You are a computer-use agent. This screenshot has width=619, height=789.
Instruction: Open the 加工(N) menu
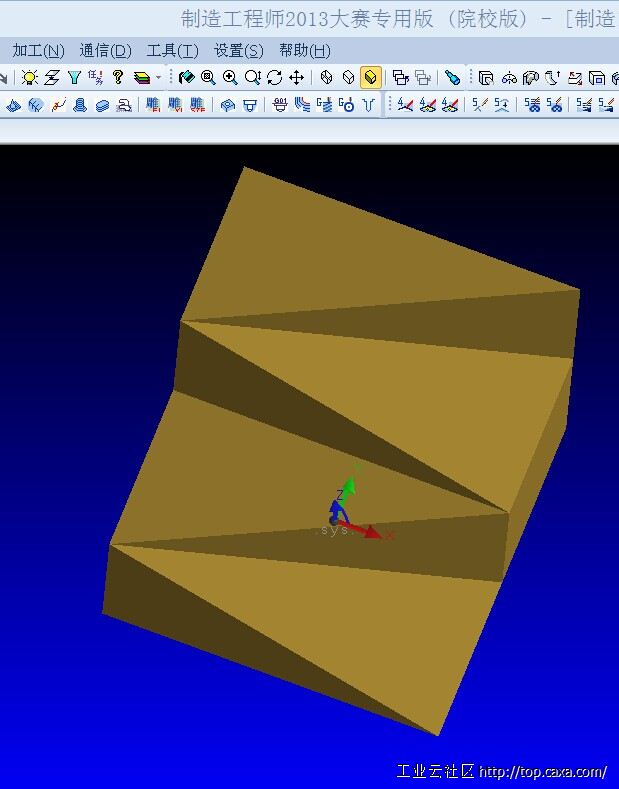pyautogui.click(x=38, y=51)
